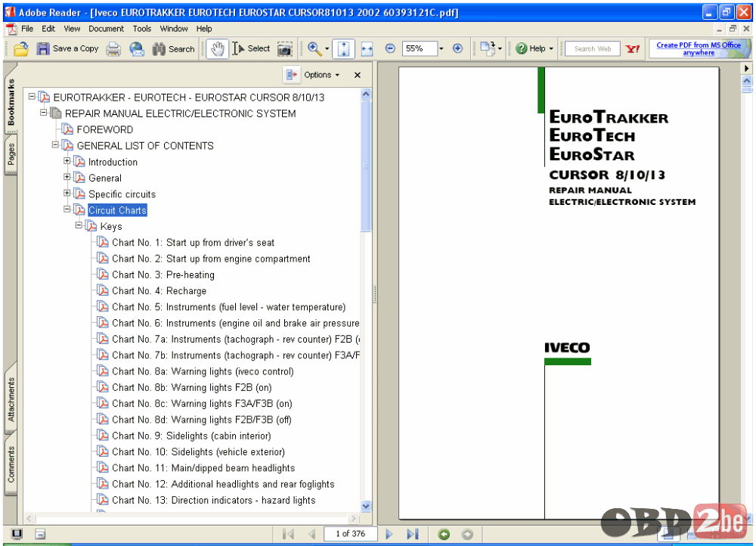The image size is (756, 546).
Task: Click the Fit Page view icon
Action: (343, 48)
